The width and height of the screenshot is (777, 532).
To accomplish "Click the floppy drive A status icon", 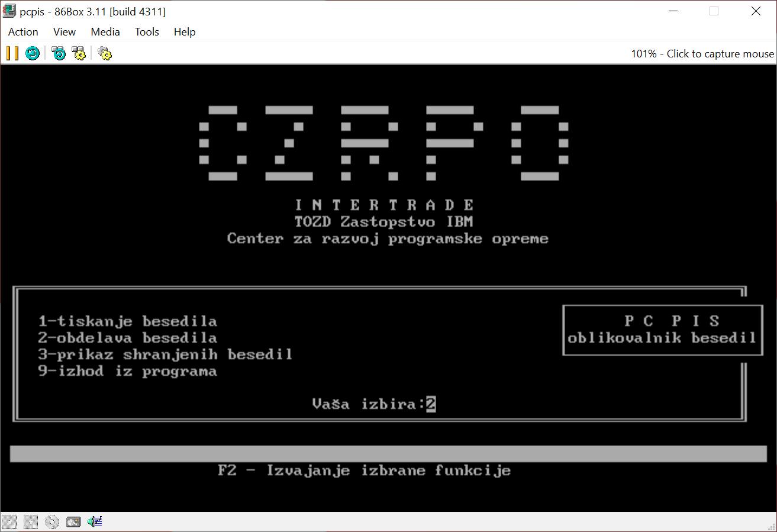I will click(9, 522).
